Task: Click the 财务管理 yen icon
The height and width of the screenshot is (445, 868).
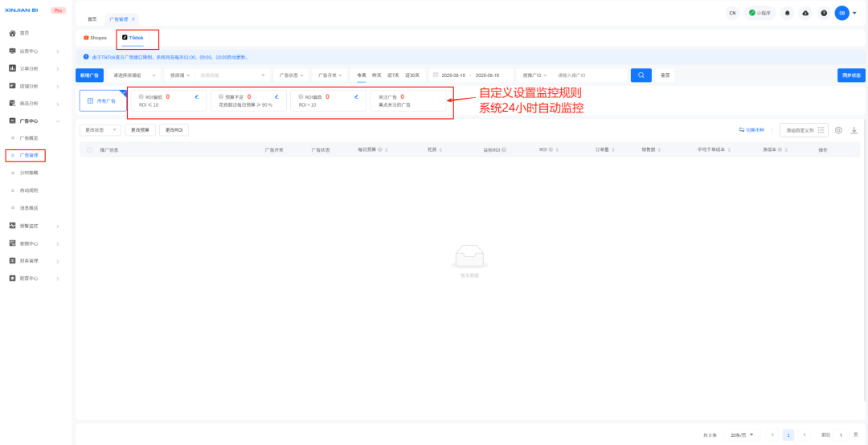Action: point(13,261)
